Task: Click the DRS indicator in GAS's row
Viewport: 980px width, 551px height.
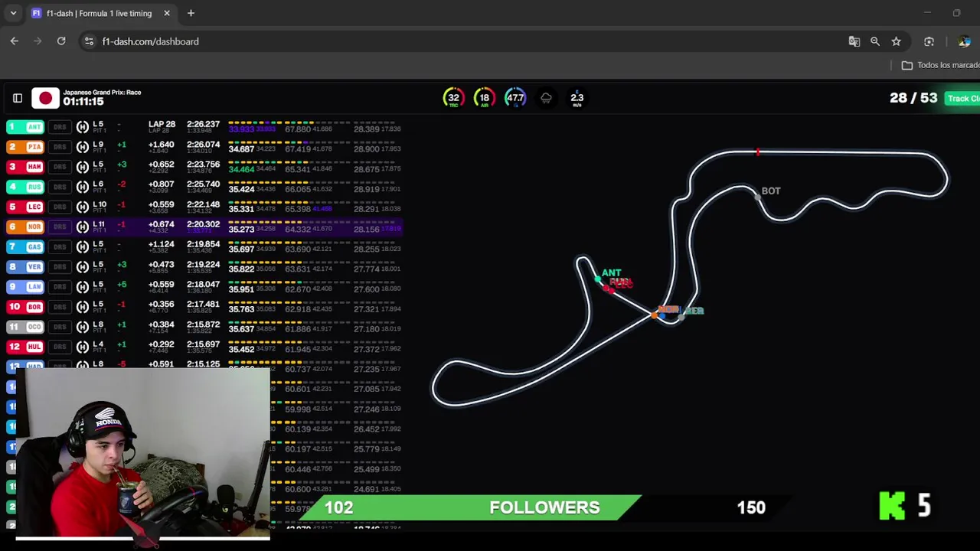Action: click(x=60, y=247)
